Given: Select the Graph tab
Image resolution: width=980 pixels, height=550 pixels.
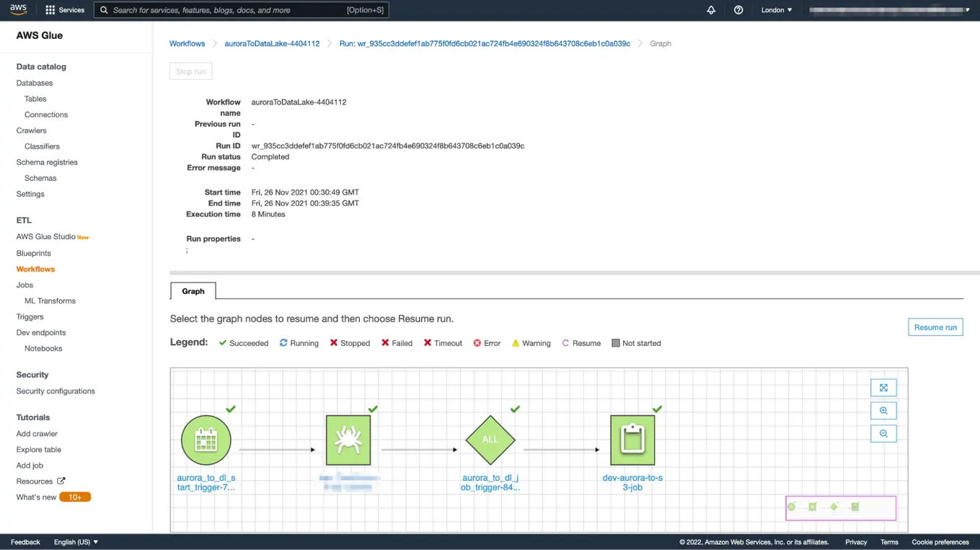Looking at the screenshot, I should 193,290.
